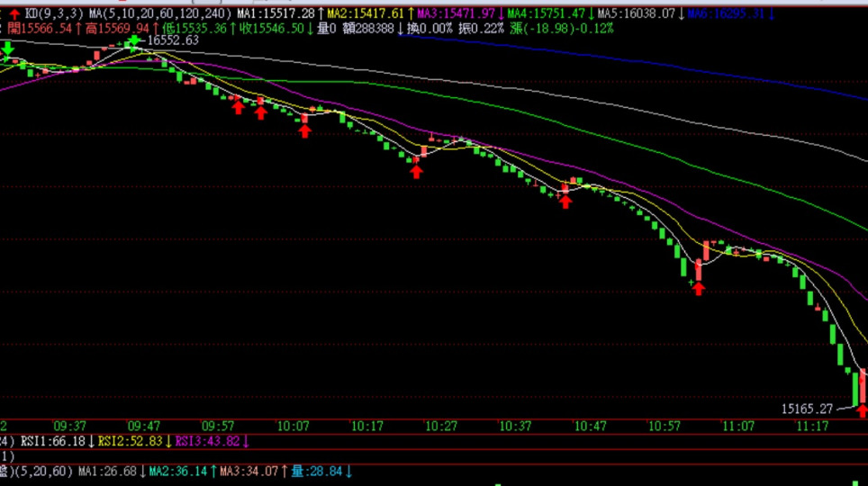
Task: Click the 15165.27 low price label
Action: tap(807, 408)
